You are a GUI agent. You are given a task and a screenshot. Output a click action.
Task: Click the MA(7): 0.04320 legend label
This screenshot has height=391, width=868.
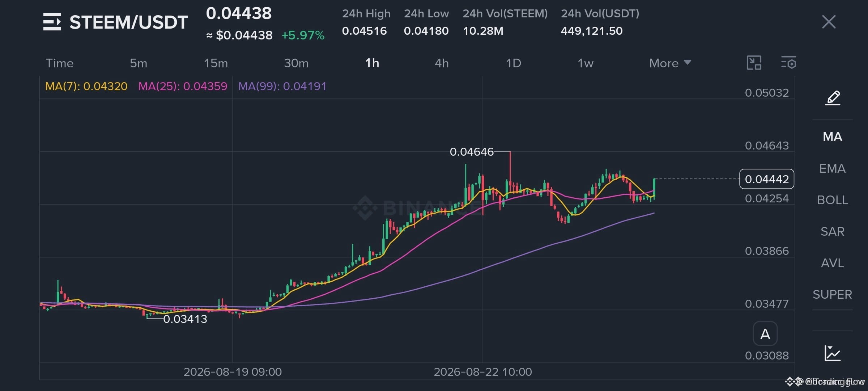pos(86,86)
